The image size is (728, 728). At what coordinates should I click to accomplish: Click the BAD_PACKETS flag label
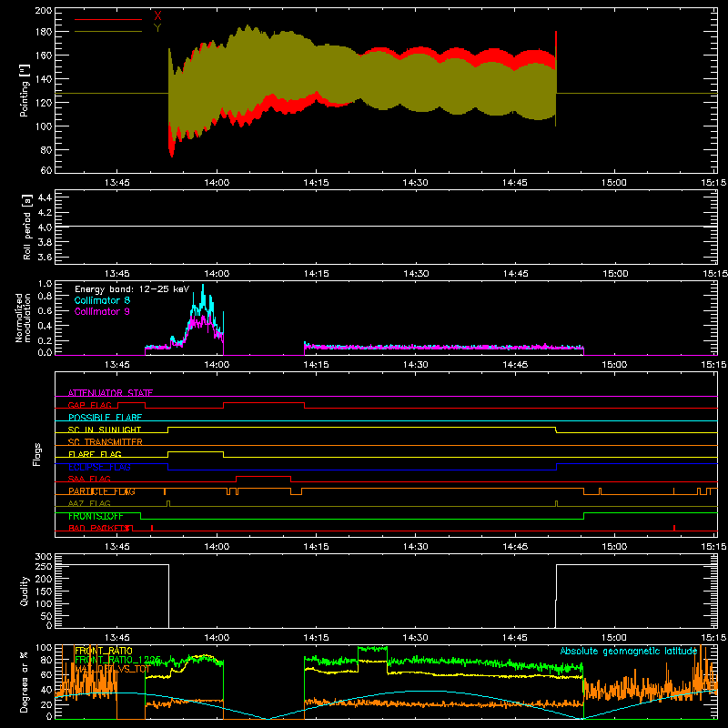[99, 528]
